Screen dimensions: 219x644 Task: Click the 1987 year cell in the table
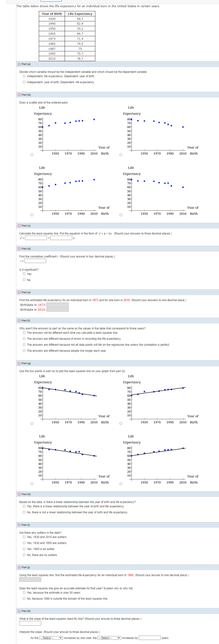(52, 49)
